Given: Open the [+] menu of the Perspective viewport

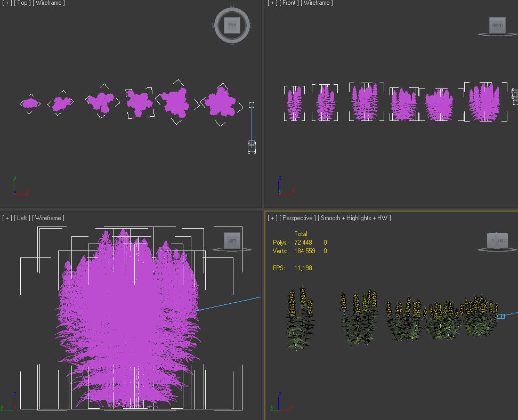Looking at the screenshot, I should (x=272, y=218).
